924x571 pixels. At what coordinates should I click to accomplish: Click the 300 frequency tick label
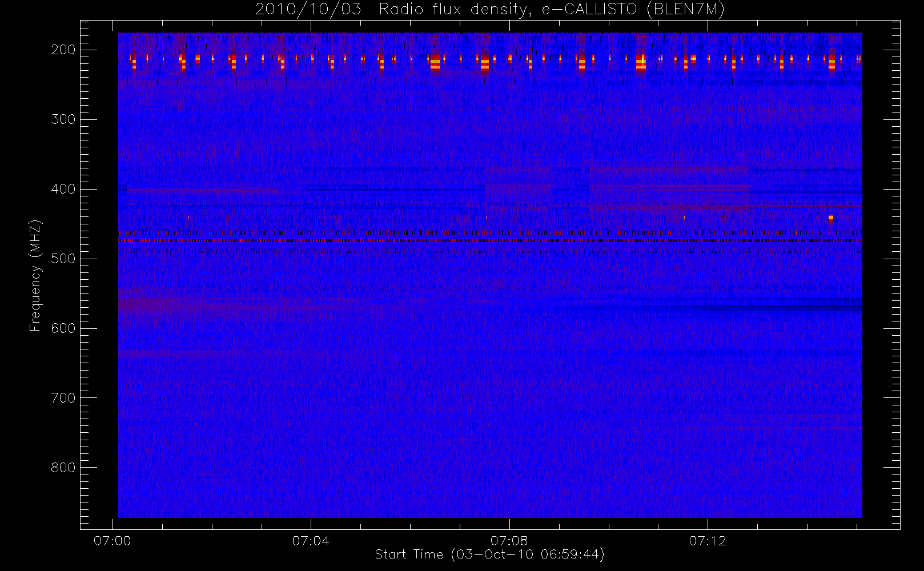(x=63, y=119)
